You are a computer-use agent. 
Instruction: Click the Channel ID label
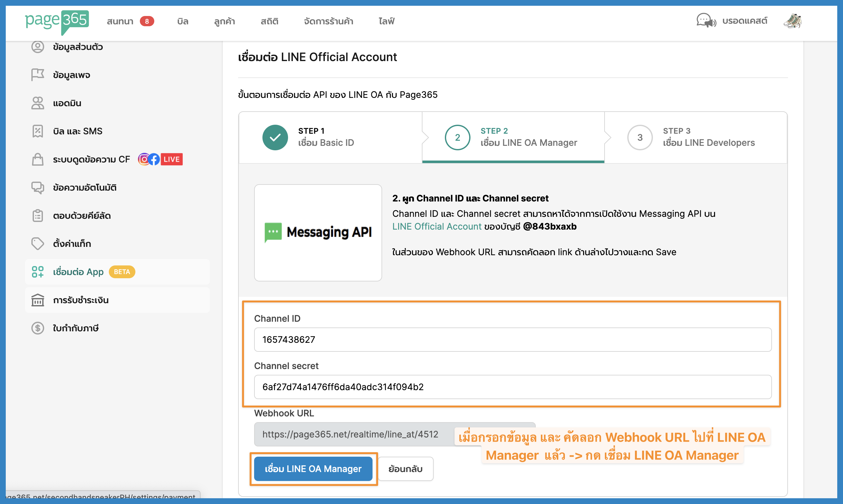coord(277,318)
